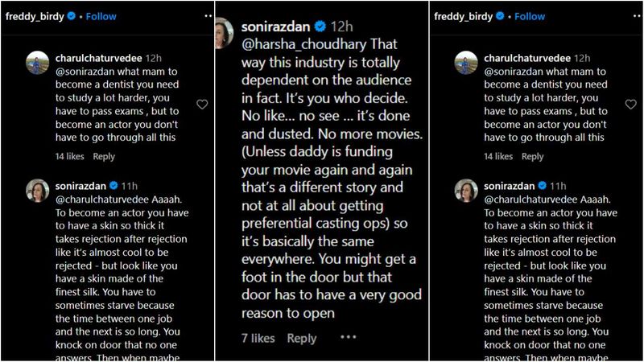Screen dimensions: 644x362
Task: Click sonirazdan's avatar in the left panel
Action: click(x=39, y=191)
